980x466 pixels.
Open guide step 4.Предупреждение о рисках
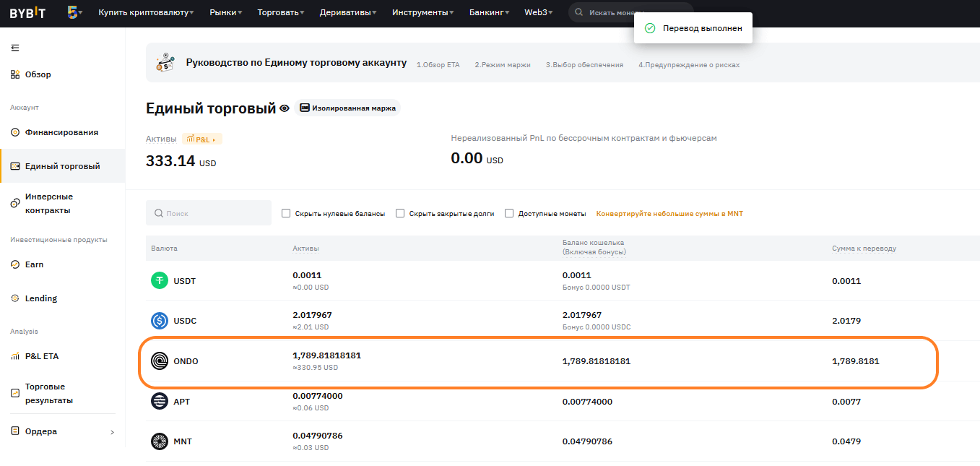coord(689,65)
